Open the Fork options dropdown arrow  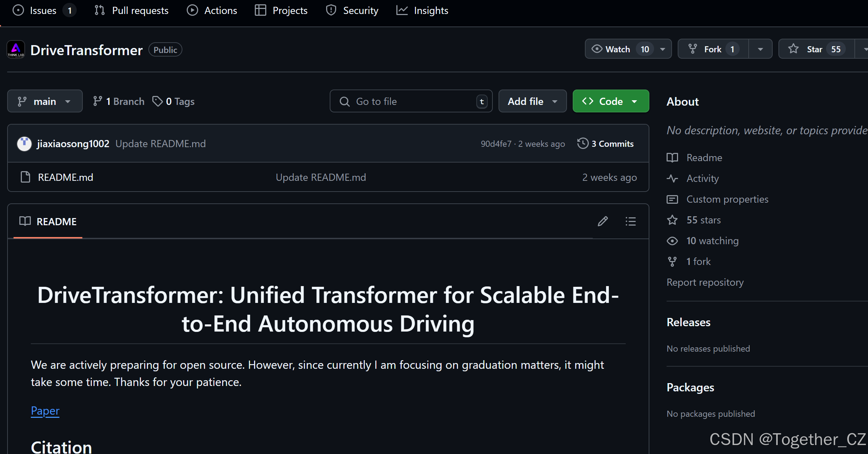point(760,49)
